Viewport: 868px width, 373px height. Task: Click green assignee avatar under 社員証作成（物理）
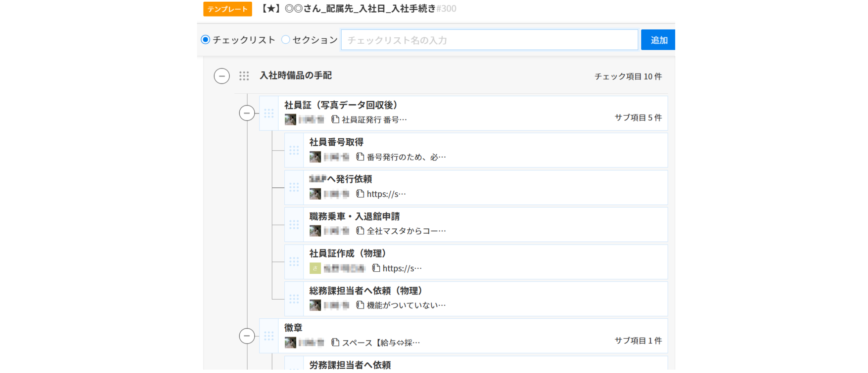tap(315, 268)
